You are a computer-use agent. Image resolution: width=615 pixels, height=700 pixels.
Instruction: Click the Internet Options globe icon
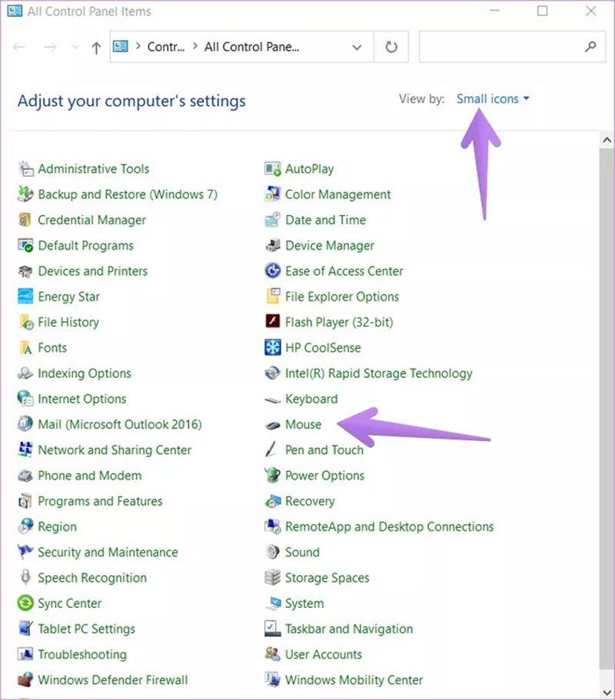click(x=25, y=399)
